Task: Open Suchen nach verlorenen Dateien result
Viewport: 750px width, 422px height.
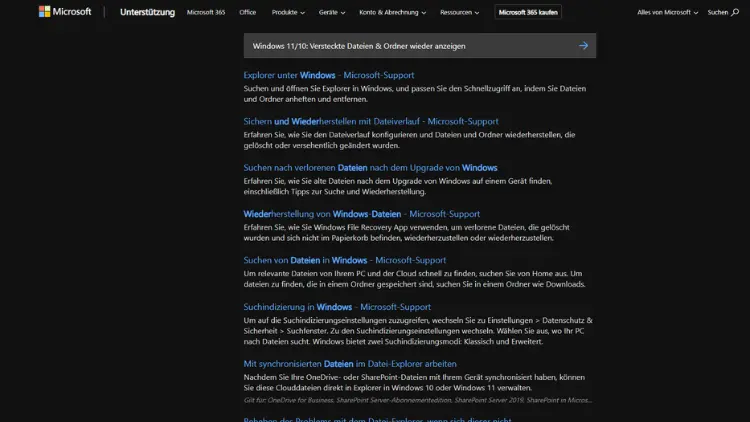Action: point(370,168)
